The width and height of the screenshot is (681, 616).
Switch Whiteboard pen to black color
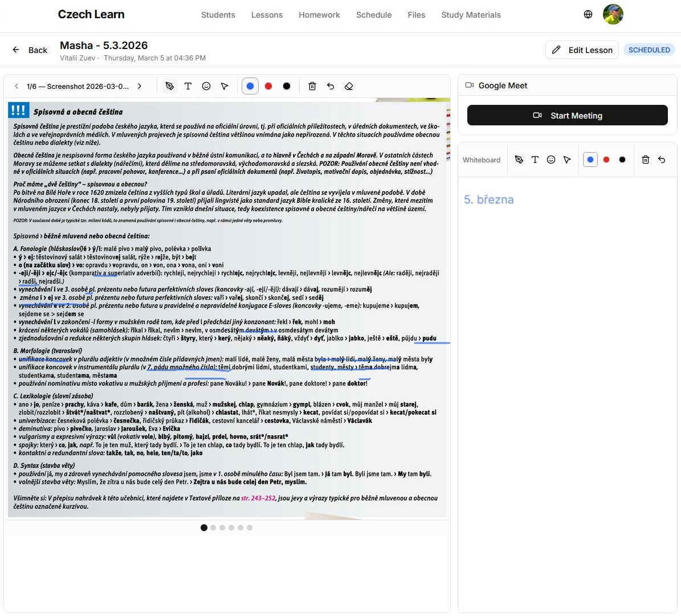click(622, 160)
